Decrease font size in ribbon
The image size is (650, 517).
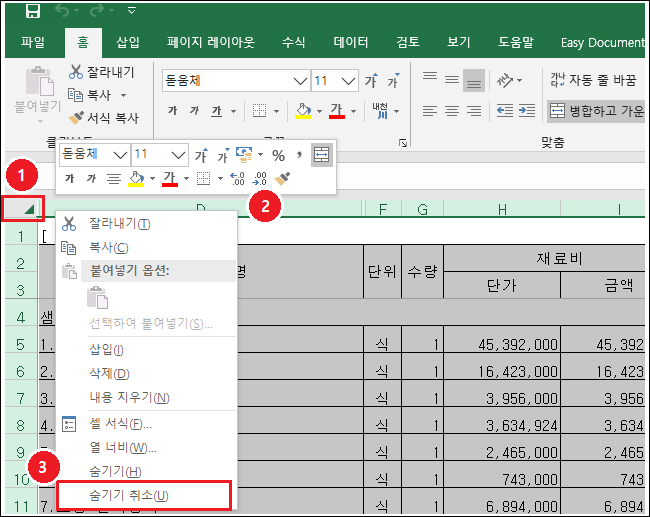tap(393, 80)
